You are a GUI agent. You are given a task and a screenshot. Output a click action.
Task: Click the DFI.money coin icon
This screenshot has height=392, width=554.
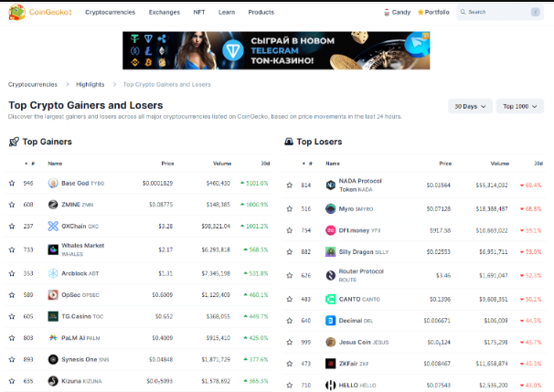[330, 230]
